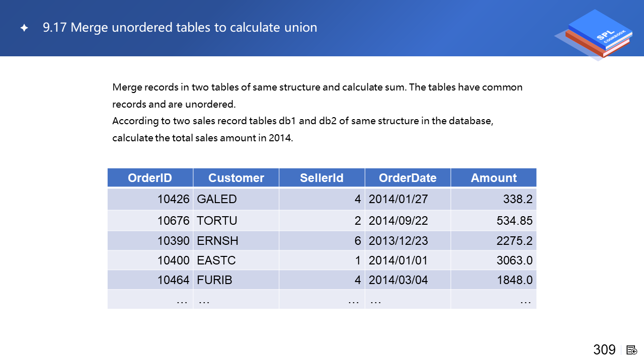Click the sparkle icon beside the slide title
The height and width of the screenshot is (362, 644).
click(24, 28)
